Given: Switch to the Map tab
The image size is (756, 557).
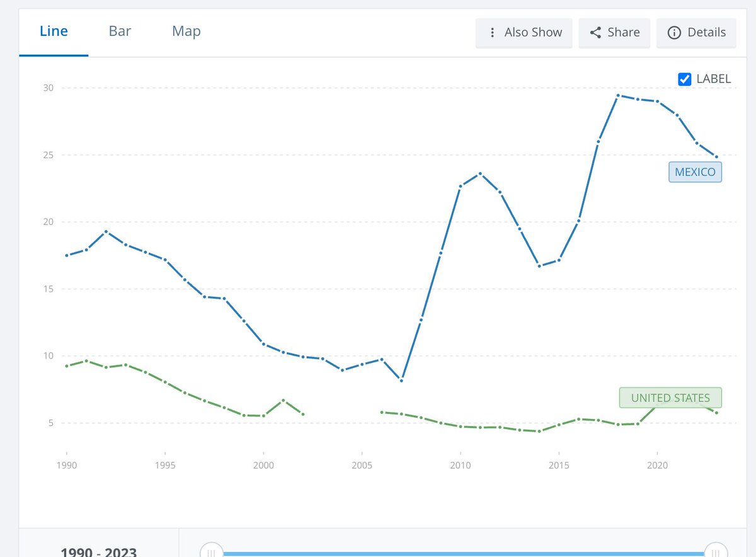Looking at the screenshot, I should (186, 30).
